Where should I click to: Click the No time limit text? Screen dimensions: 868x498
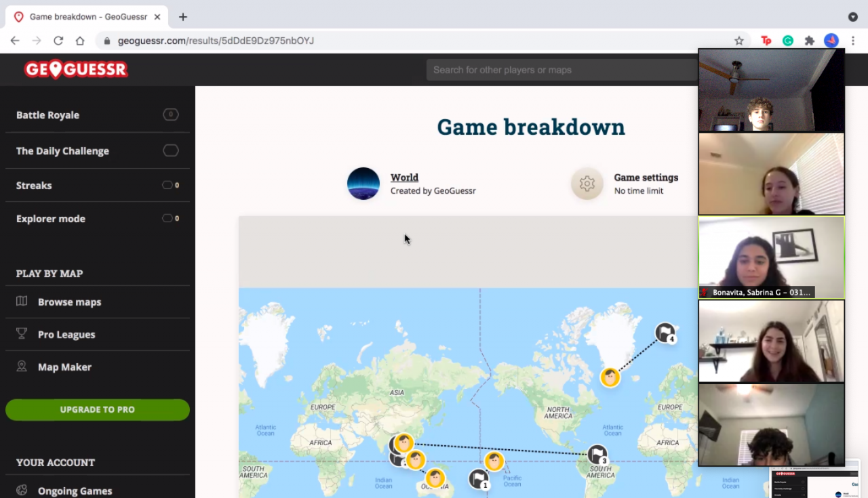(x=639, y=191)
